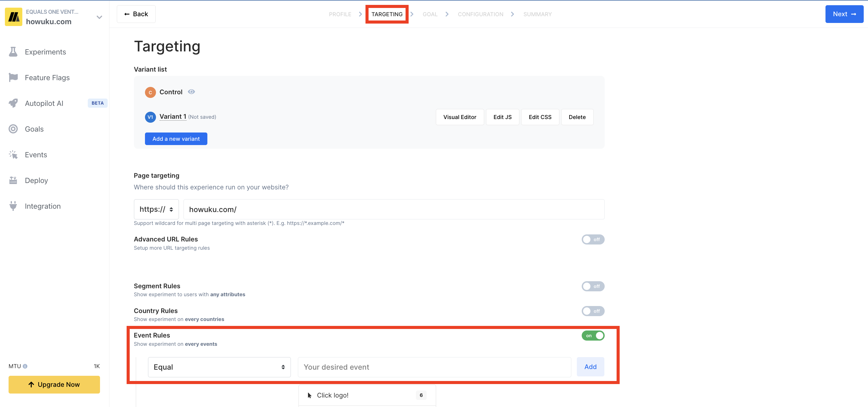Open Feature Flags via flag icon
The height and width of the screenshot is (407, 868).
pyautogui.click(x=13, y=77)
